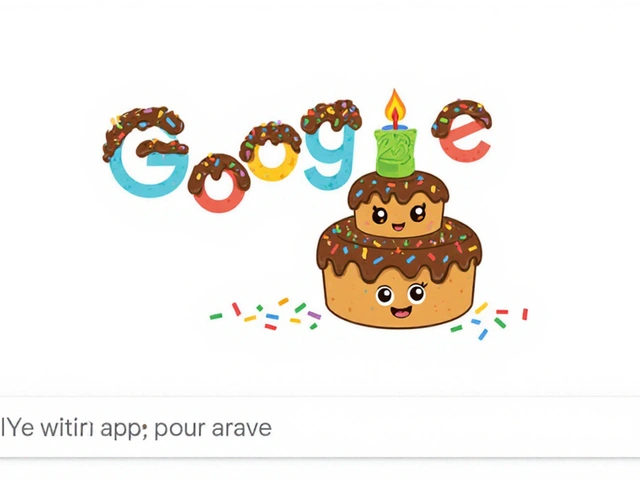Click the scattered sprinkles right of the cake
This screenshot has height=480, width=640.
489,320
